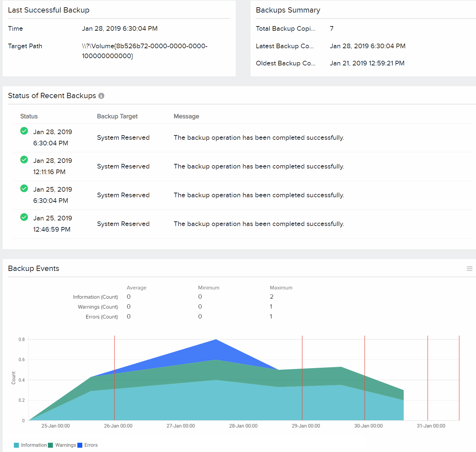
Task: Hide the Warnings series via legend label
Action: click(65, 445)
